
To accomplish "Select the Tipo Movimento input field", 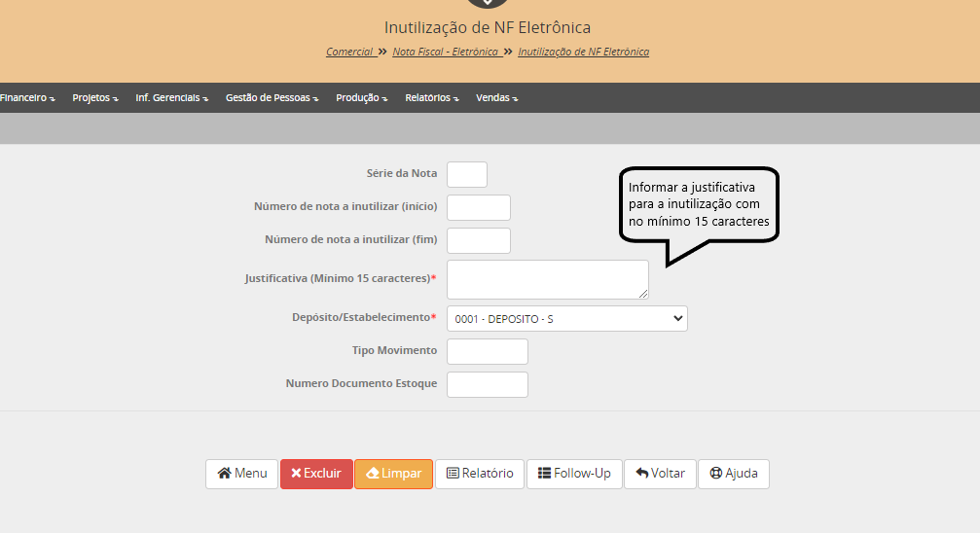I will click(487, 351).
